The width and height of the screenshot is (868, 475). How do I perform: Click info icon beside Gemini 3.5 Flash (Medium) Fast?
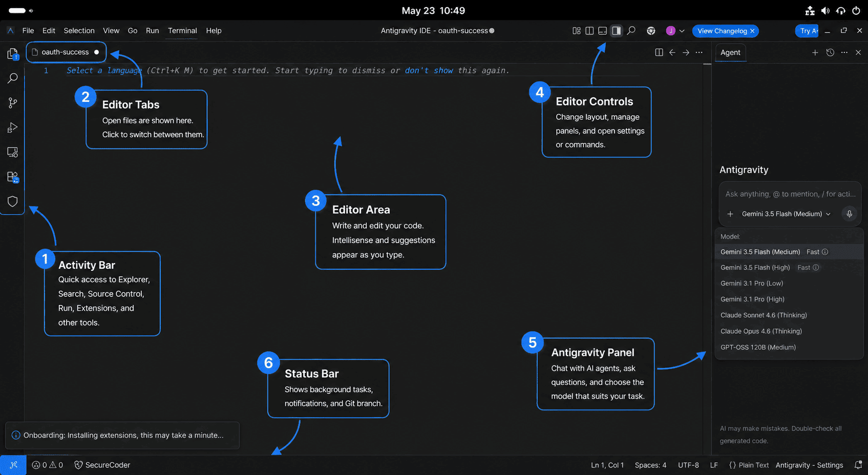(x=825, y=252)
